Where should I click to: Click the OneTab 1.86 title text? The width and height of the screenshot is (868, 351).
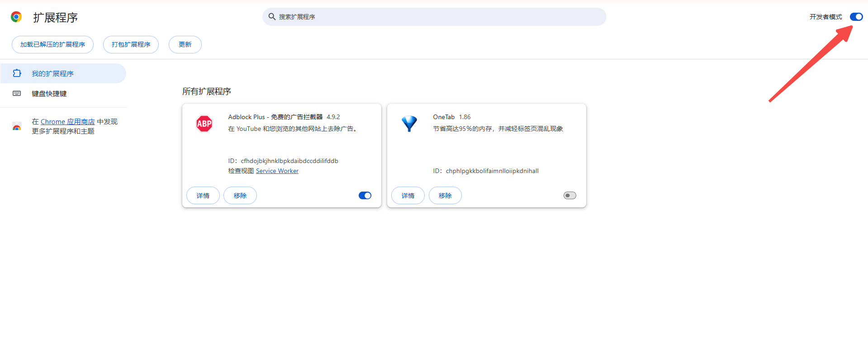(452, 117)
